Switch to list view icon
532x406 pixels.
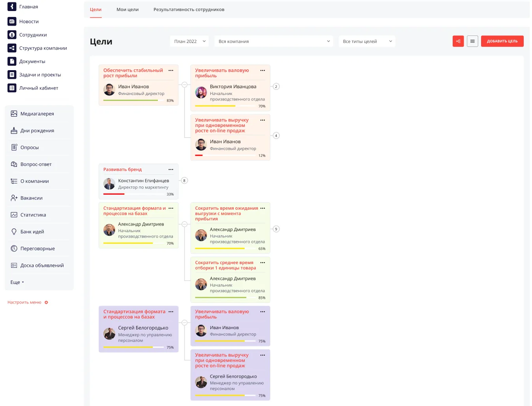click(472, 41)
